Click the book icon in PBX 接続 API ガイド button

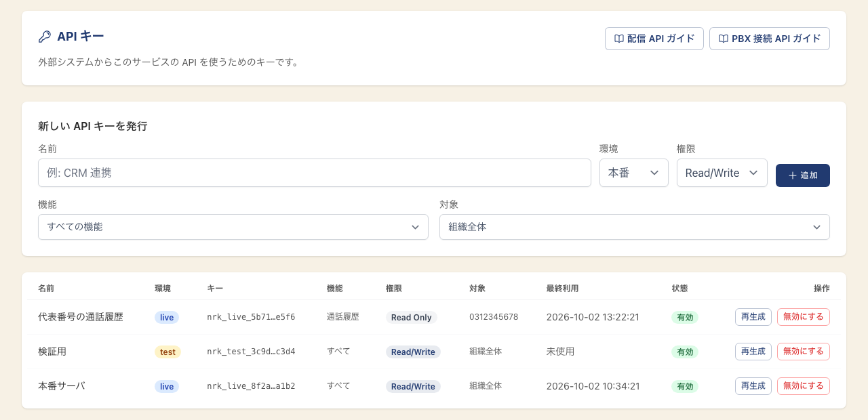click(723, 39)
